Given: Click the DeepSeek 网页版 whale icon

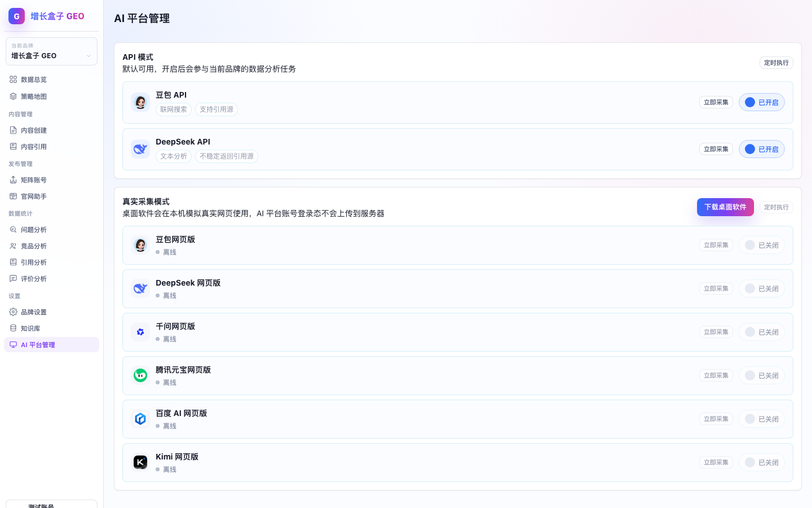Looking at the screenshot, I should coord(140,288).
